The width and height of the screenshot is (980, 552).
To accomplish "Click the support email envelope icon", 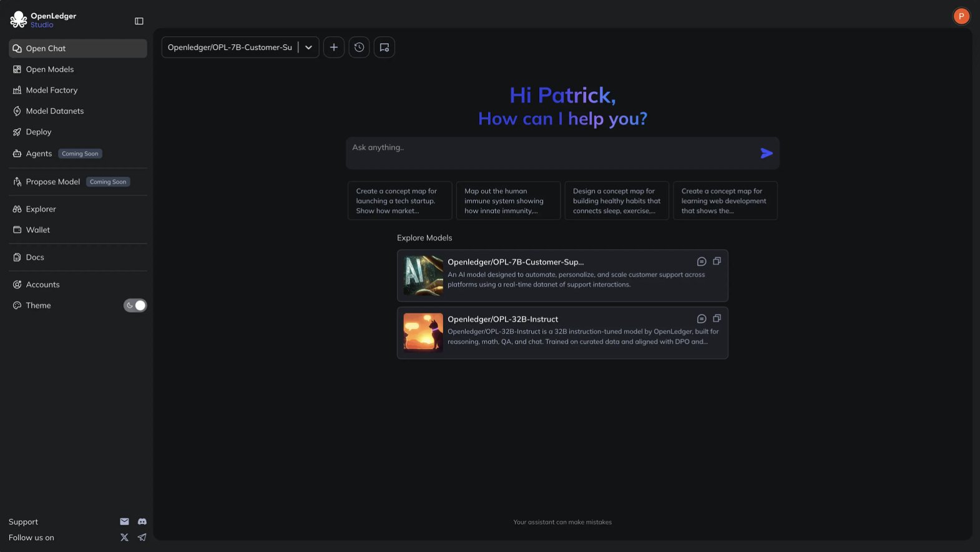I will point(124,521).
